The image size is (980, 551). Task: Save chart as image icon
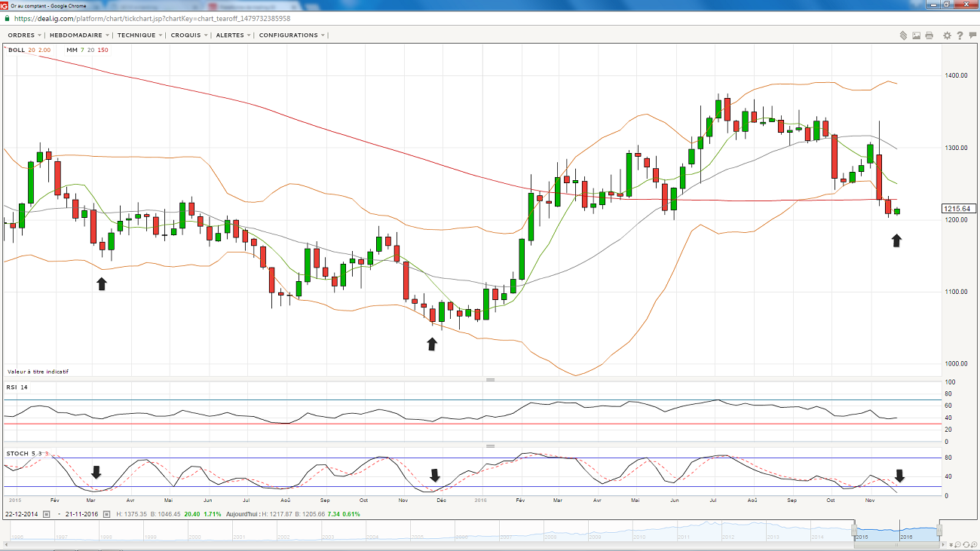(916, 35)
